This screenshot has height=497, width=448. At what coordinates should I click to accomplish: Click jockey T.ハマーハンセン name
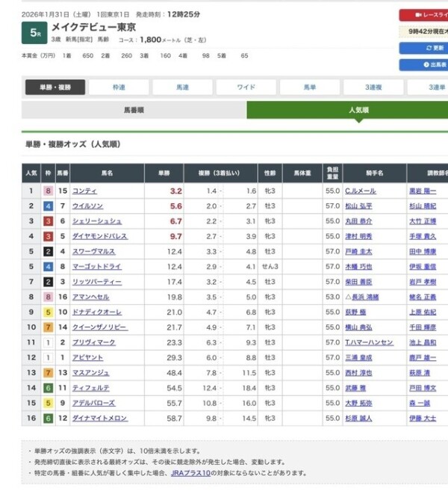coord(368,342)
